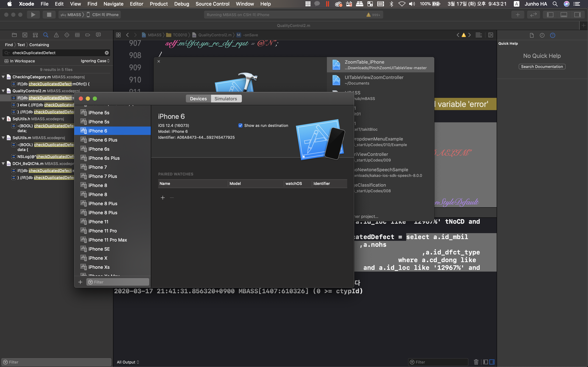The height and width of the screenshot is (367, 588).
Task: Click the Library plus button in toolbar
Action: pyautogui.click(x=517, y=15)
